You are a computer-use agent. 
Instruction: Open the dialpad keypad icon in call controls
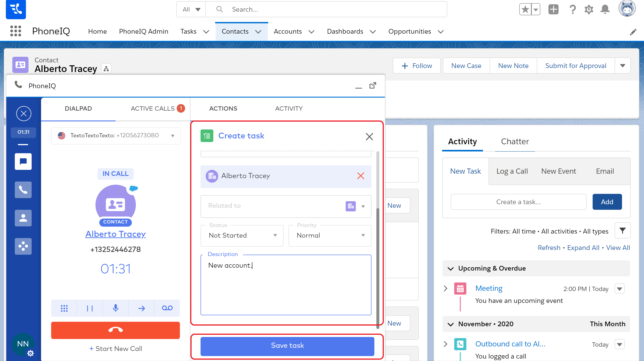(64, 308)
